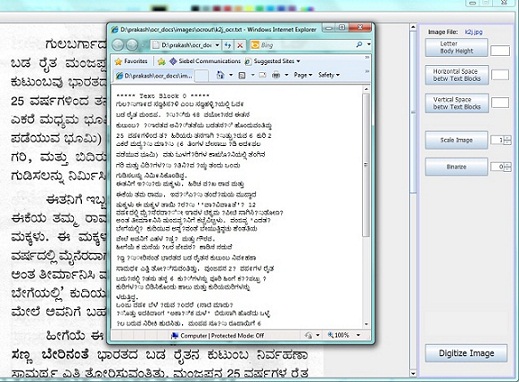Open the zoom level 100% dropdown
The image size is (519, 382).
point(343,335)
